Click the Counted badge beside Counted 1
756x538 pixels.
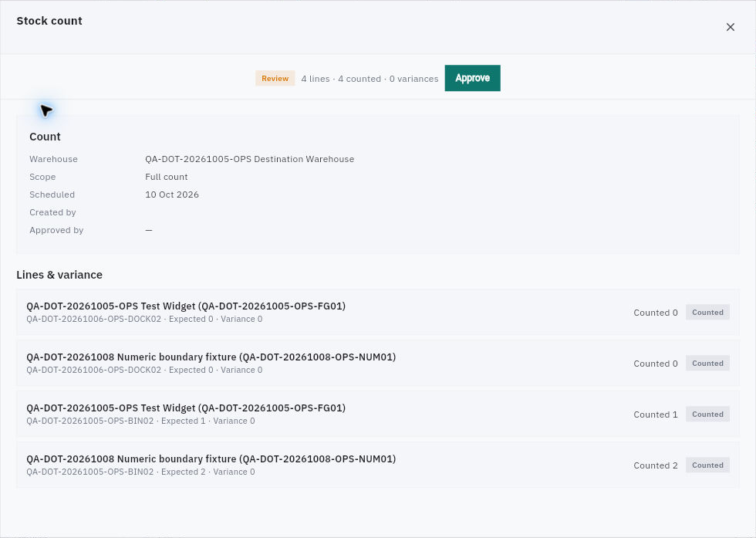click(x=707, y=414)
